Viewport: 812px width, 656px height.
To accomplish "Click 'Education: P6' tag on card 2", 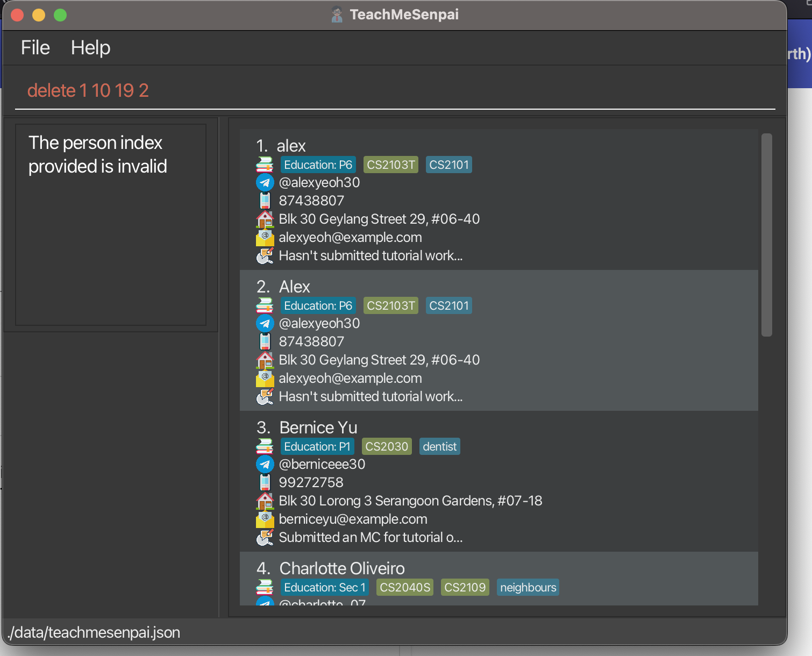I will [x=318, y=305].
